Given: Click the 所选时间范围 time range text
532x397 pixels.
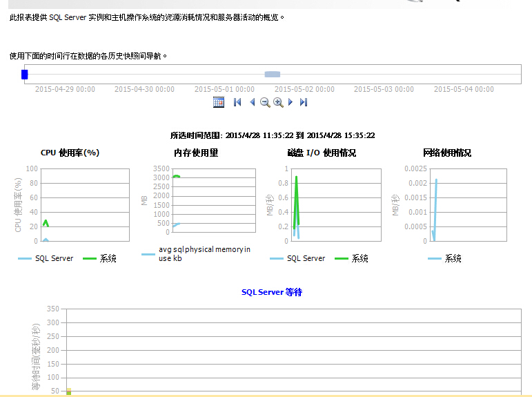Looking at the screenshot, I should pyautogui.click(x=273, y=135).
